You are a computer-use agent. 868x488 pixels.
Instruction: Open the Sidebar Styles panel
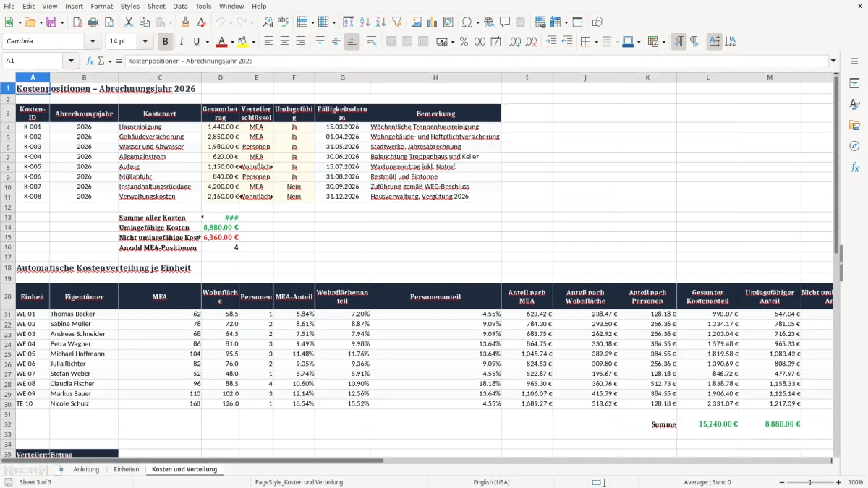(854, 104)
